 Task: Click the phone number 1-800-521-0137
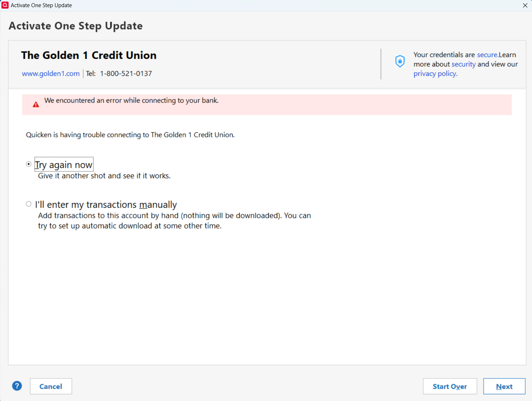pos(126,73)
